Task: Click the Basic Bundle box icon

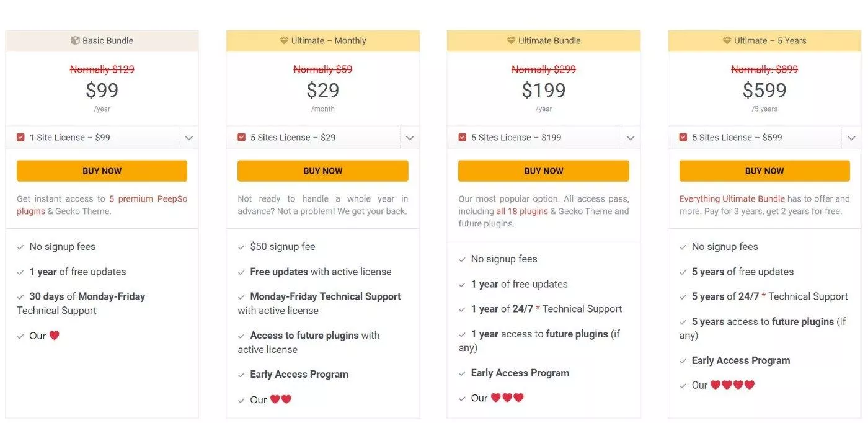Action: [75, 41]
